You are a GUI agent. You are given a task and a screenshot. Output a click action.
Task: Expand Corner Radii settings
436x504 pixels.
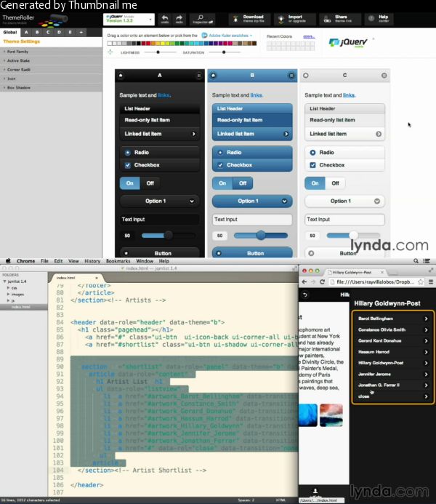[51, 69]
